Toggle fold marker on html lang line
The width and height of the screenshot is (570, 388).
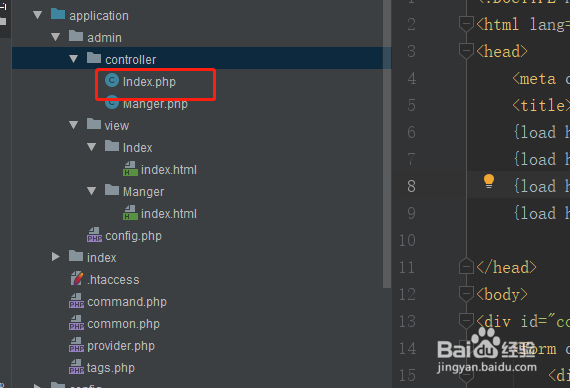tap(466, 24)
